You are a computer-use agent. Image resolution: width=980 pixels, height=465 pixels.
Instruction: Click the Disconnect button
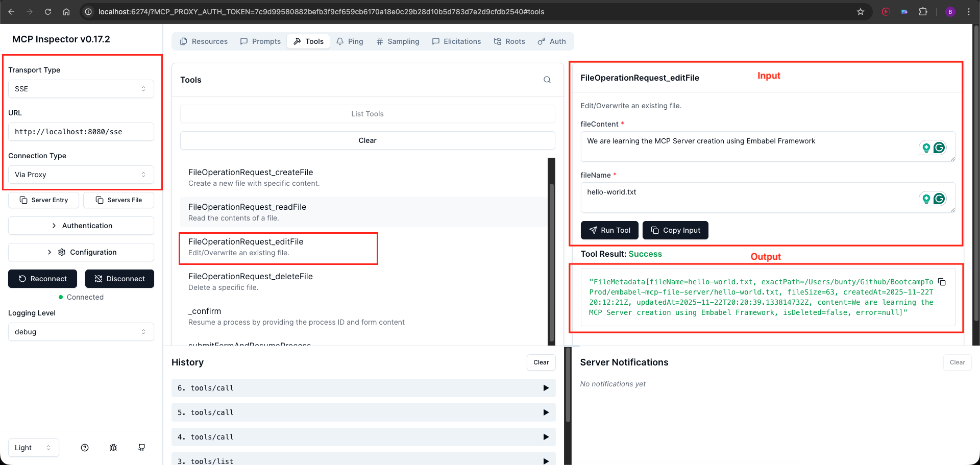coord(119,279)
